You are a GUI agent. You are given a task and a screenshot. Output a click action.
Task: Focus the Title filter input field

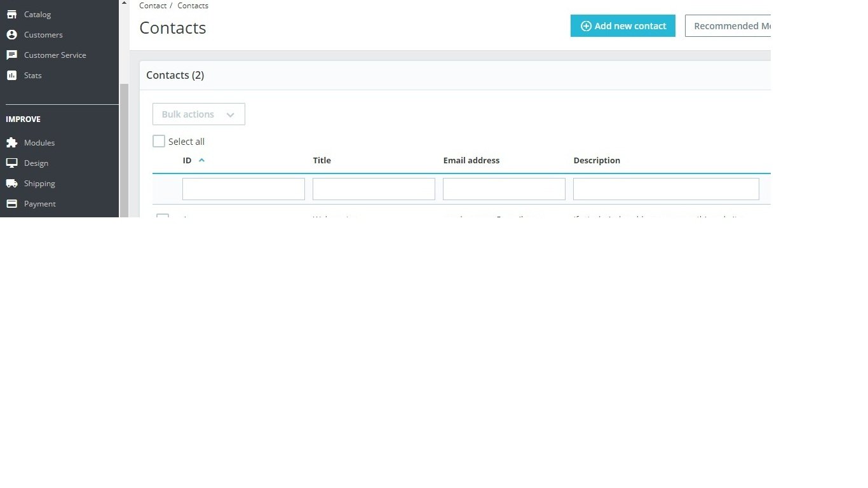tap(374, 189)
